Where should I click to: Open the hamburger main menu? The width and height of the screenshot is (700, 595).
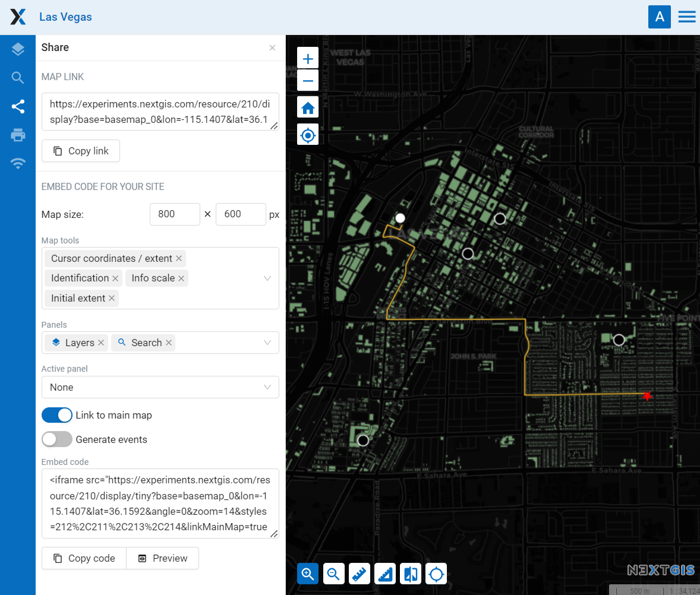[686, 17]
